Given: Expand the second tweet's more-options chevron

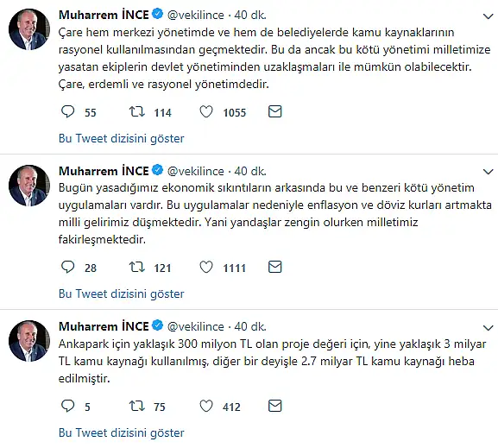Looking at the screenshot, I should tap(488, 172).
